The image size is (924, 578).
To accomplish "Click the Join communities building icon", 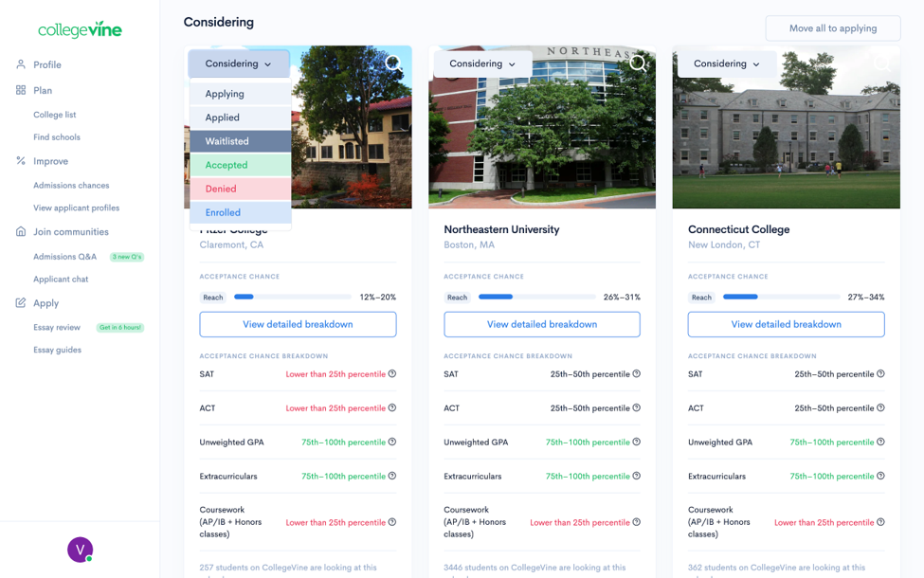I will (21, 232).
